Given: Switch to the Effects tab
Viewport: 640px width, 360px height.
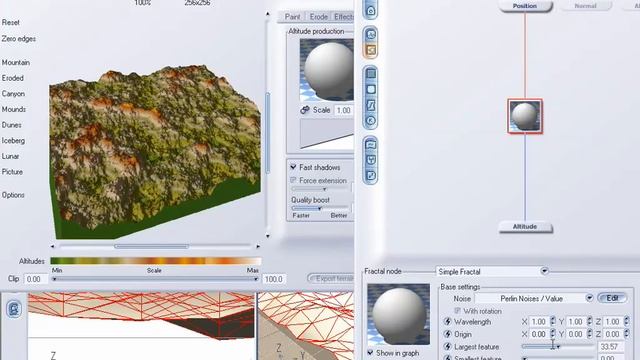Looking at the screenshot, I should 343,17.
